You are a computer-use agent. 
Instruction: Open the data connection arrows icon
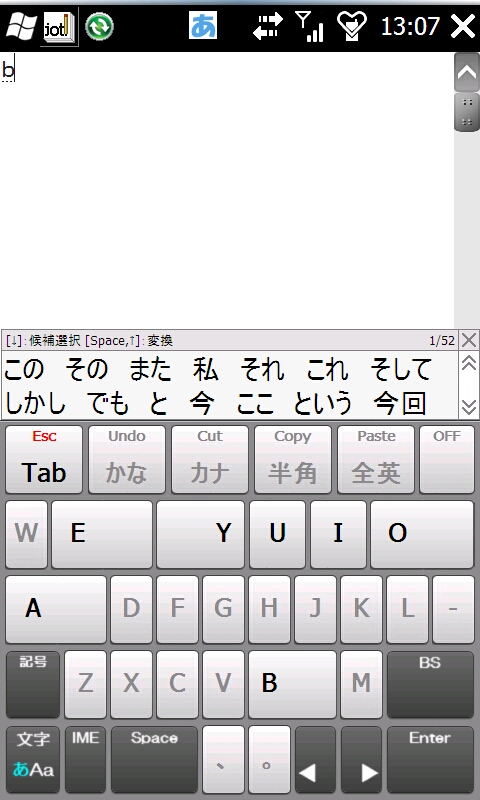pyautogui.click(x=268, y=26)
